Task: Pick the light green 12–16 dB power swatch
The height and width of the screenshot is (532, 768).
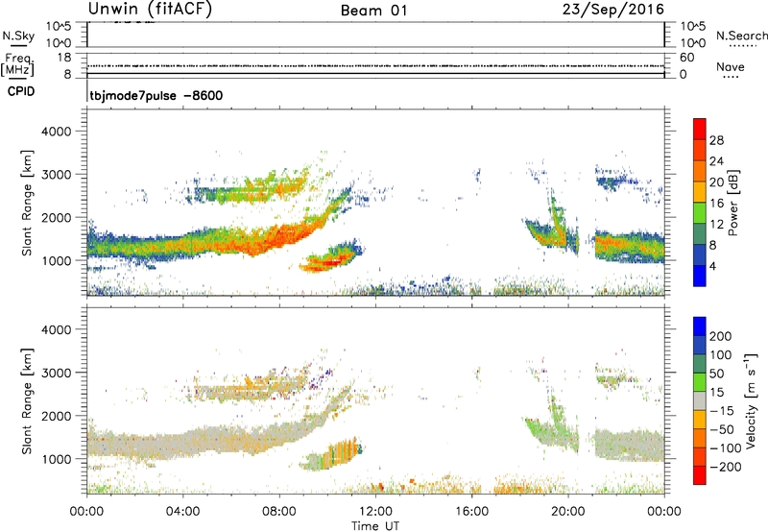Action: 700,213
